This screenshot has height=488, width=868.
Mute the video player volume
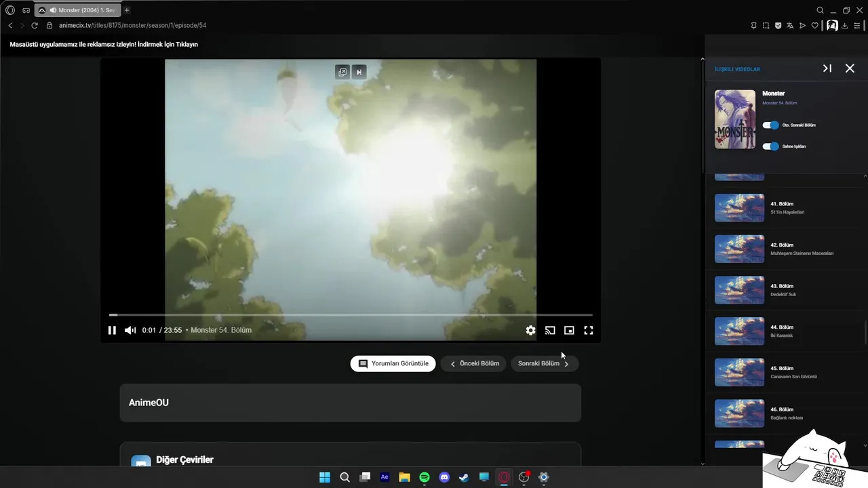[130, 330]
